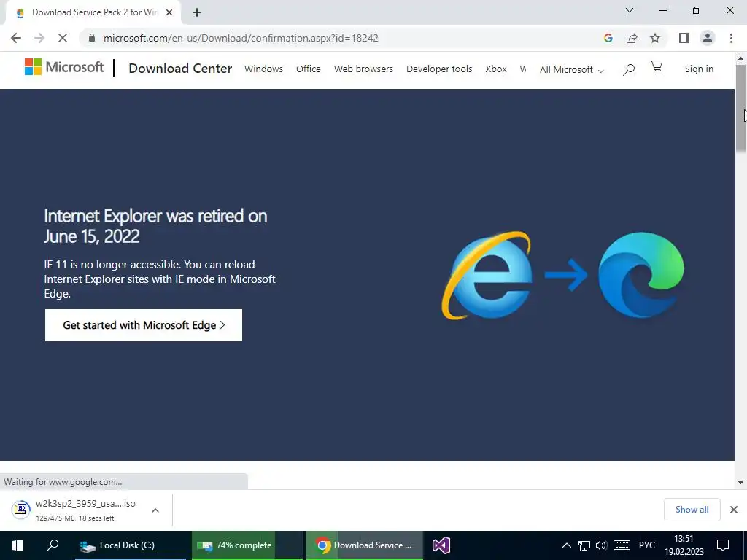Close the downloads bar
The height and width of the screenshot is (560, 747).
click(x=734, y=510)
